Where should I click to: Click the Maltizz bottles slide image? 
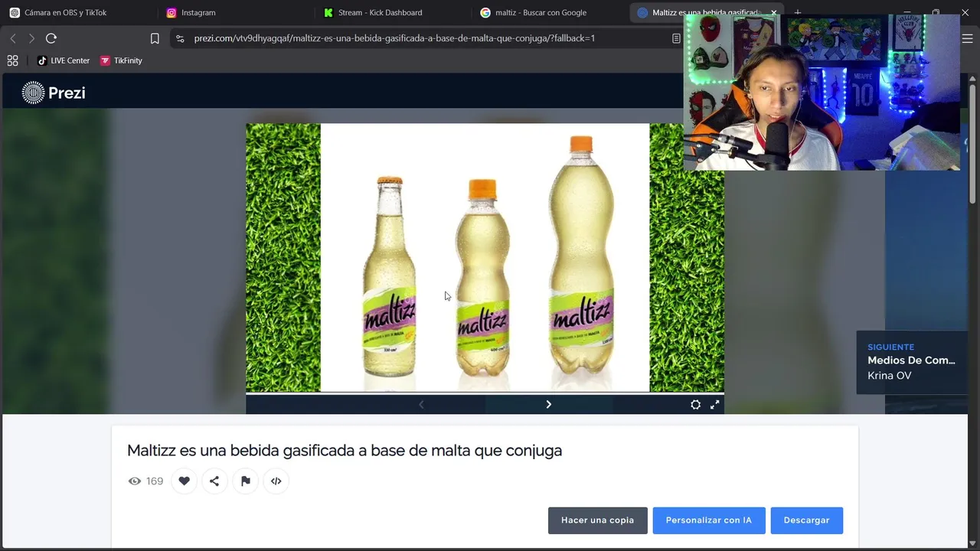485,258
